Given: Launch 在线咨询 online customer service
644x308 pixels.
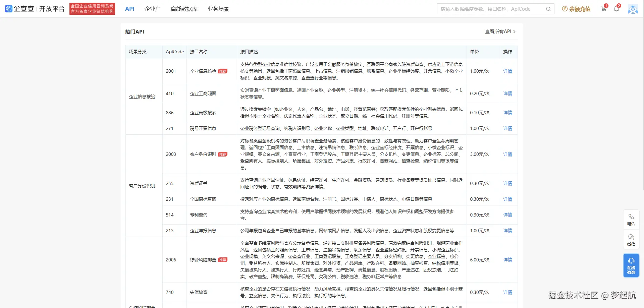Looking at the screenshot, I should click(631, 265).
